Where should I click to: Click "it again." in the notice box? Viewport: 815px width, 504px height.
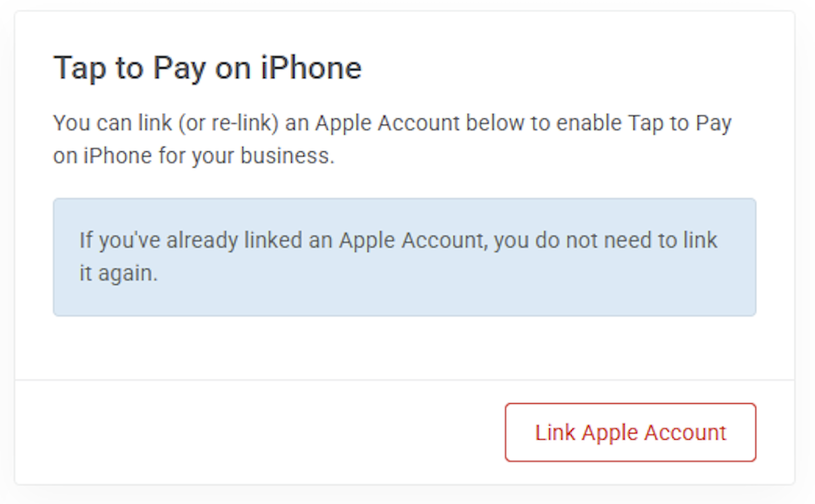[118, 273]
